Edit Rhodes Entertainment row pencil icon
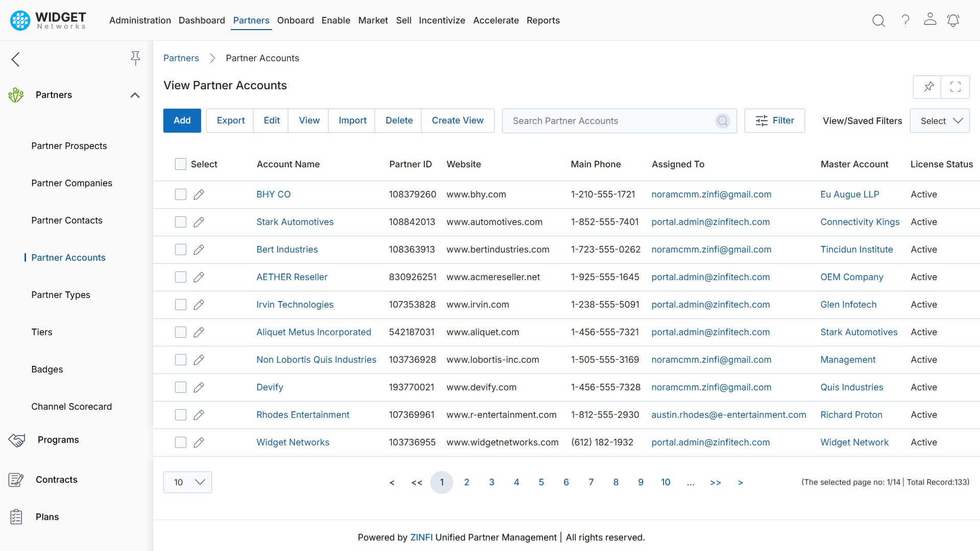The width and height of the screenshot is (980, 551). [199, 415]
